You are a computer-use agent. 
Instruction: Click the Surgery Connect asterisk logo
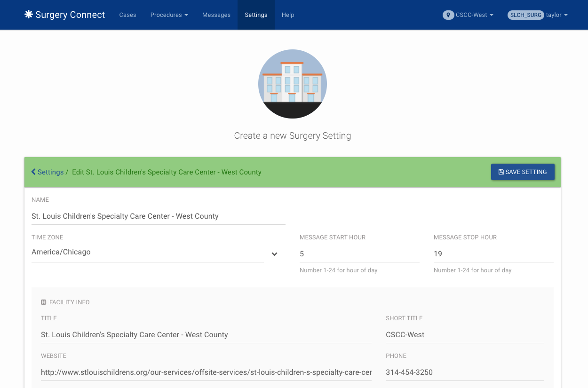[x=29, y=15]
